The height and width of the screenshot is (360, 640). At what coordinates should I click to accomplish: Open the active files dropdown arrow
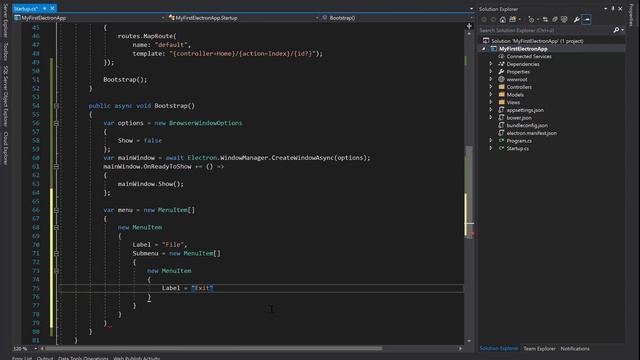pos(471,9)
